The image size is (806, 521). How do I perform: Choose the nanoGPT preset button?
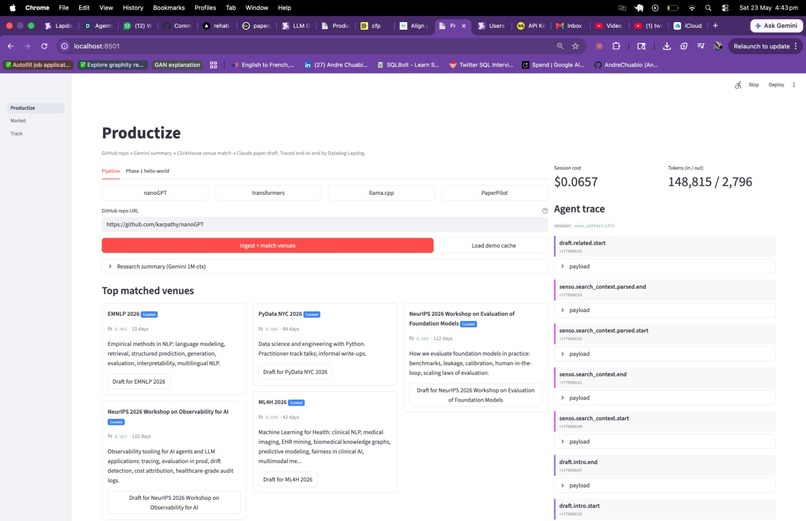coord(155,193)
